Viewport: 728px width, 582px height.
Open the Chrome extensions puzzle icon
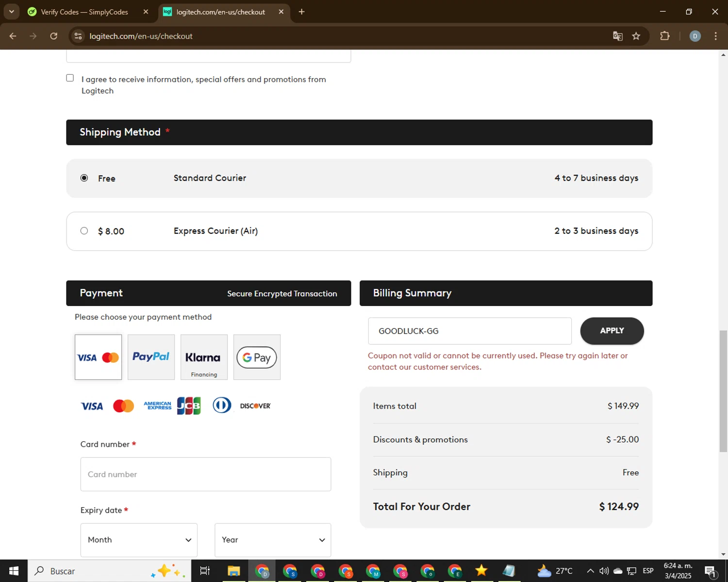click(x=665, y=36)
